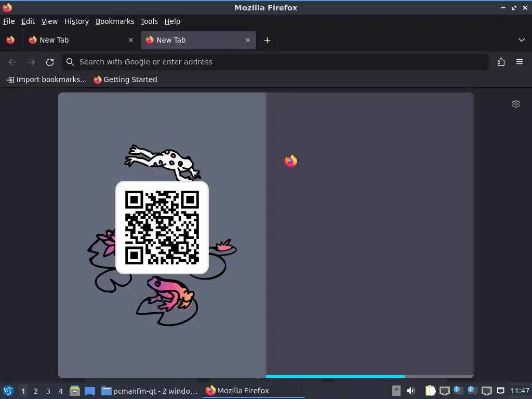
Task: Open the History menu
Action: click(77, 21)
